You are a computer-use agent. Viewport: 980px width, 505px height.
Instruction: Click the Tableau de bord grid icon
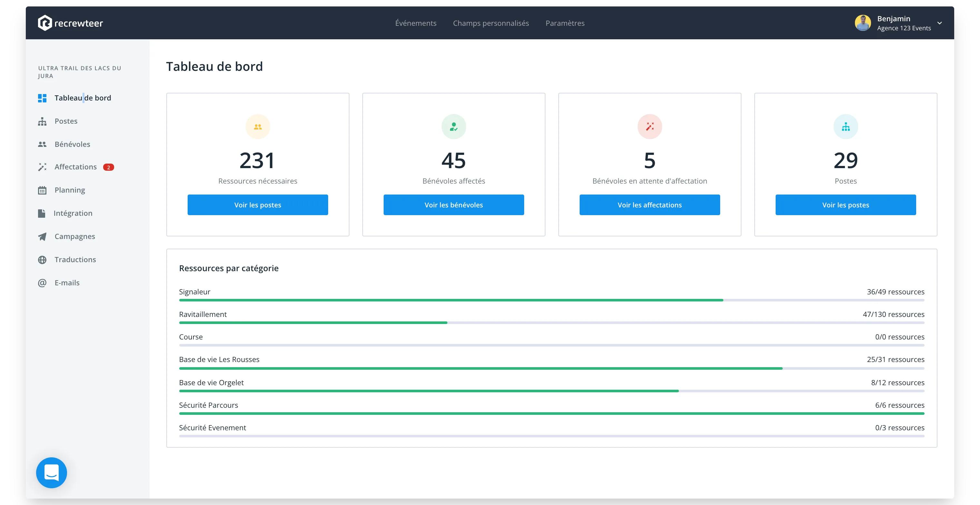point(42,98)
